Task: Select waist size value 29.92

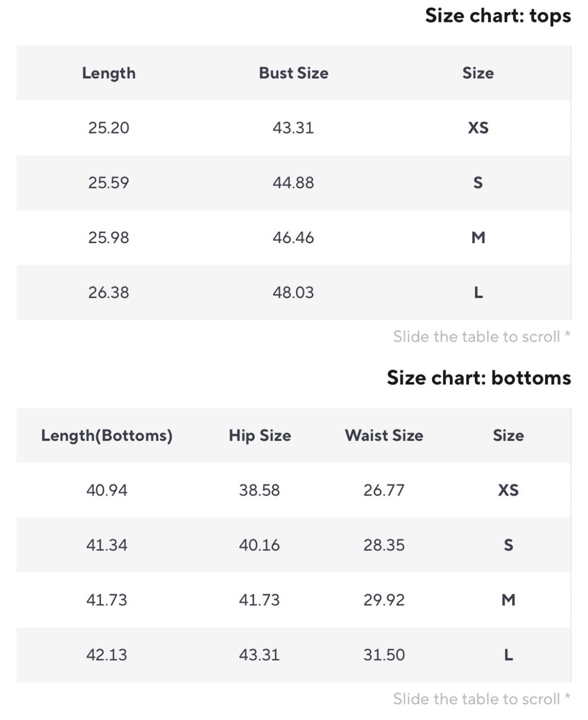Action: (x=384, y=600)
